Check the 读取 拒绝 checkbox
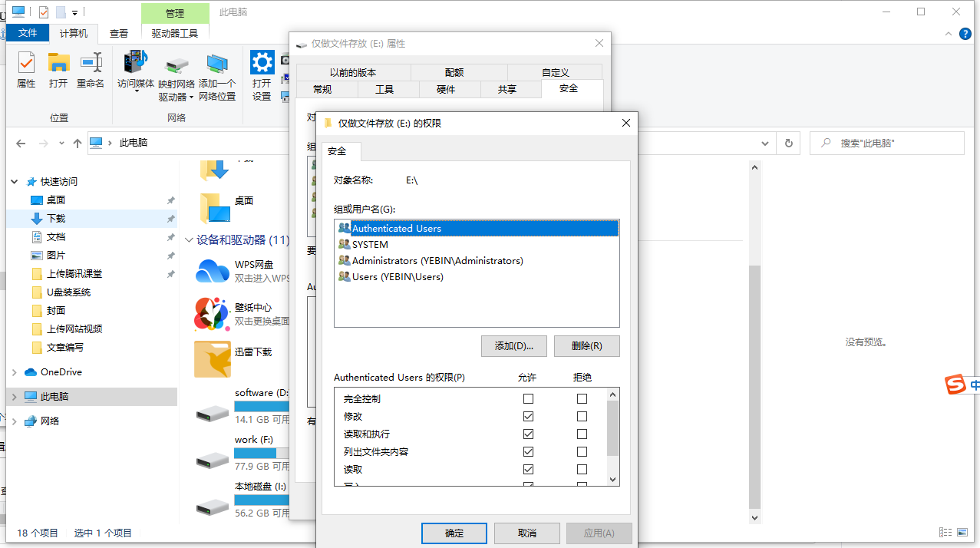The width and height of the screenshot is (980, 548). click(x=582, y=469)
